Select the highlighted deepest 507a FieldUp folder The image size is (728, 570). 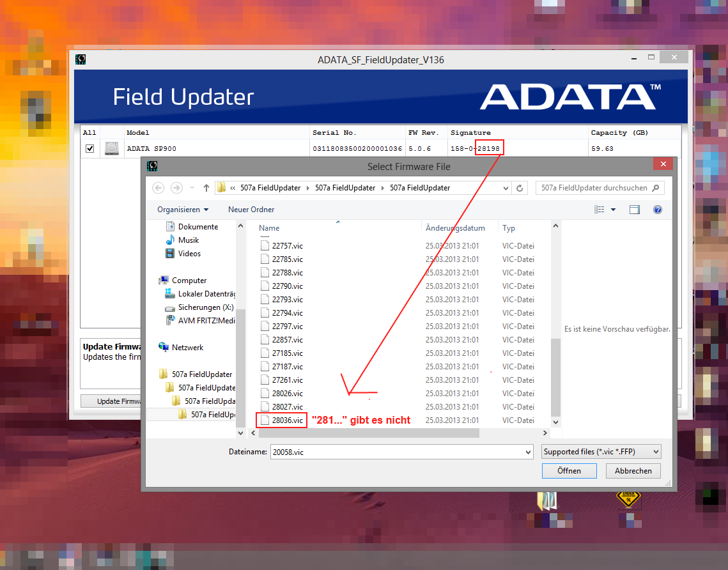click(x=206, y=415)
